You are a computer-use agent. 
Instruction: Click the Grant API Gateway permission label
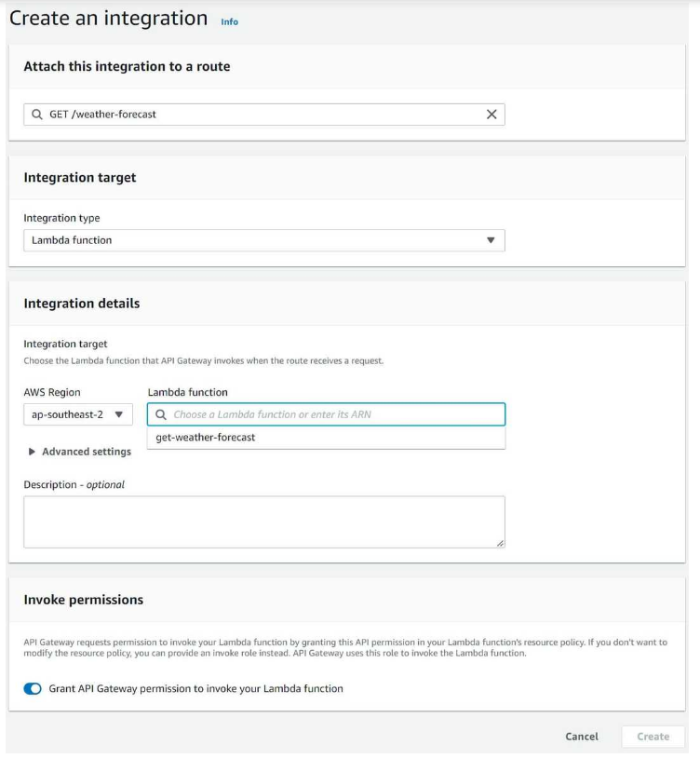pos(195,688)
